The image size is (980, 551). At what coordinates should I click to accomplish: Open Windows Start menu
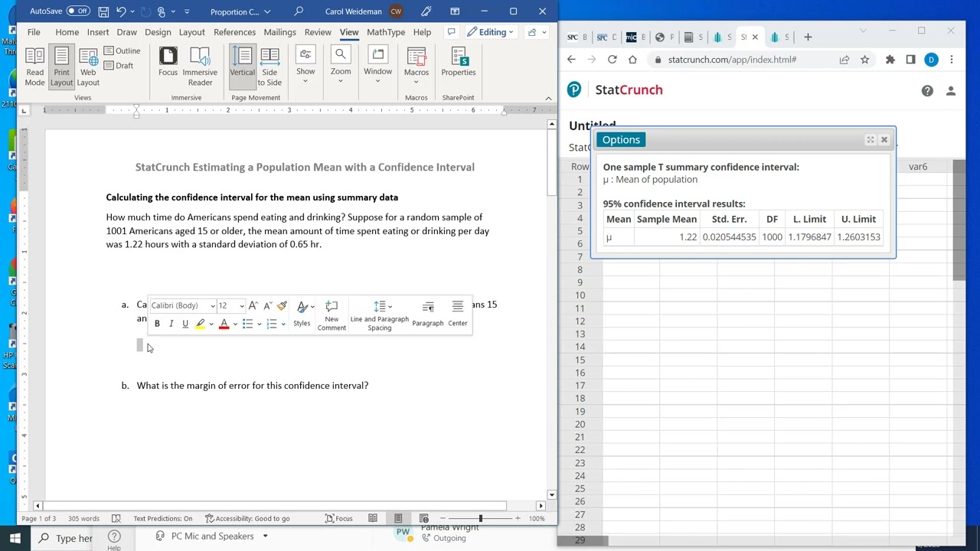(x=15, y=538)
